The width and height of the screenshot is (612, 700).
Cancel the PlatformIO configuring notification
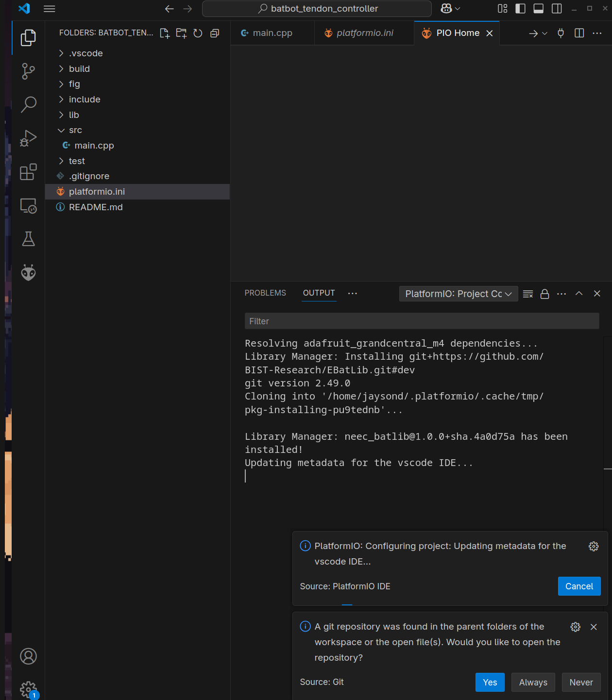click(579, 586)
